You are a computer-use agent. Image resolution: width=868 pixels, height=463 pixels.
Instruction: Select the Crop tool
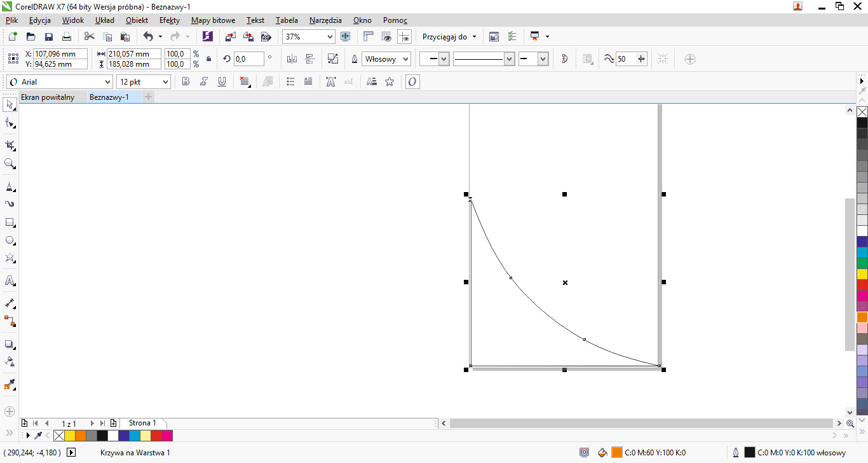click(10, 145)
